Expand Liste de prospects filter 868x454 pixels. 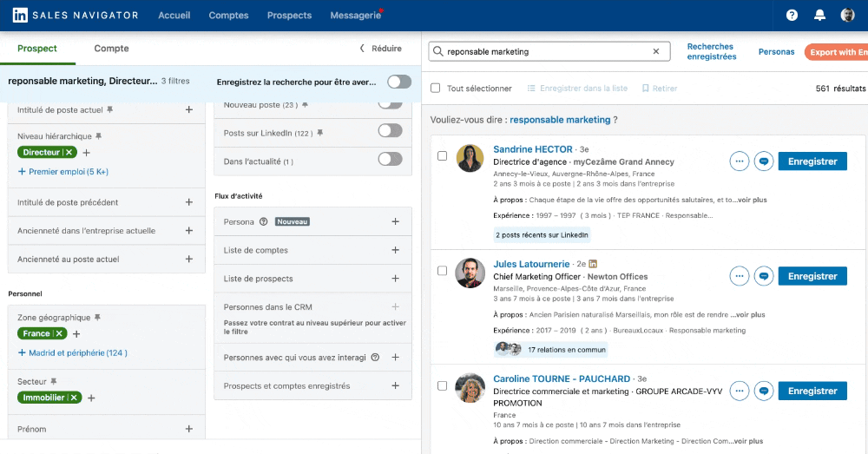coord(395,279)
